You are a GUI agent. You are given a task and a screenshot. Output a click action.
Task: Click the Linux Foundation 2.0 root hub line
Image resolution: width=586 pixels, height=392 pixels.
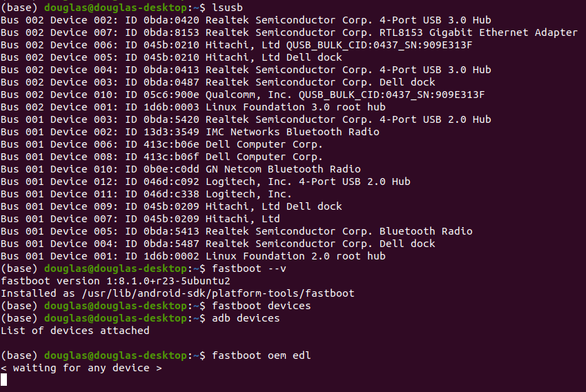click(295, 256)
